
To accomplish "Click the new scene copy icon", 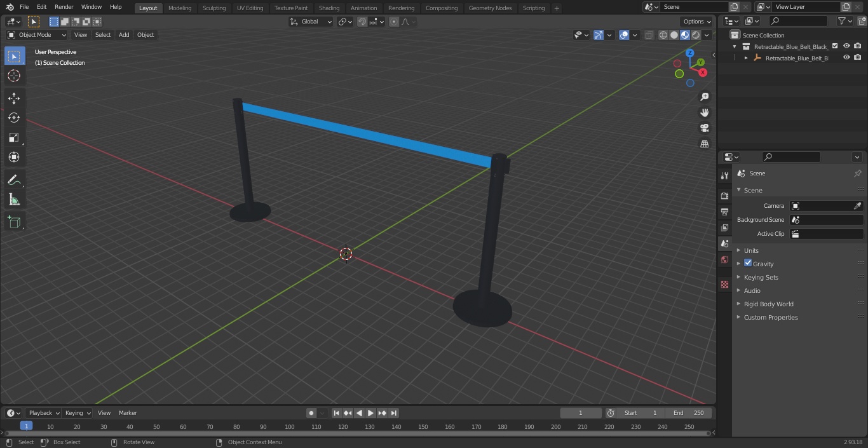I will pos(734,7).
